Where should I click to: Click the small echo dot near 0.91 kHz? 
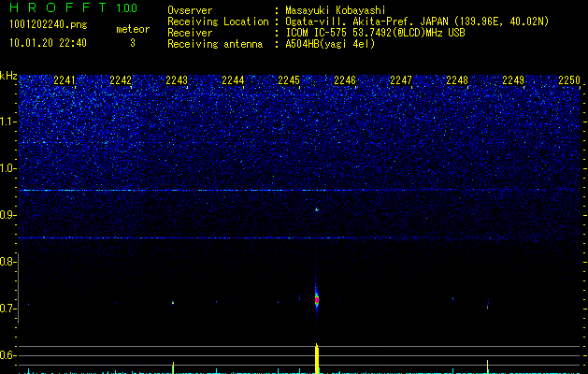317,209
